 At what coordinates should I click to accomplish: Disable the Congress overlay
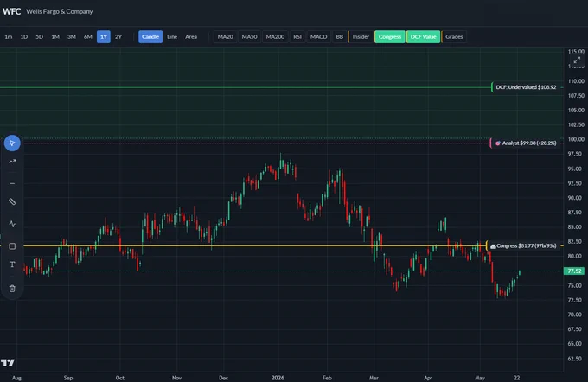pos(390,37)
